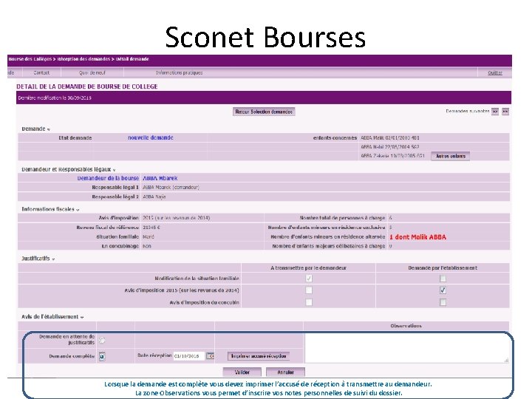Open the date réception calendar picker icon
Screen dimensions: 532x399
211,356
